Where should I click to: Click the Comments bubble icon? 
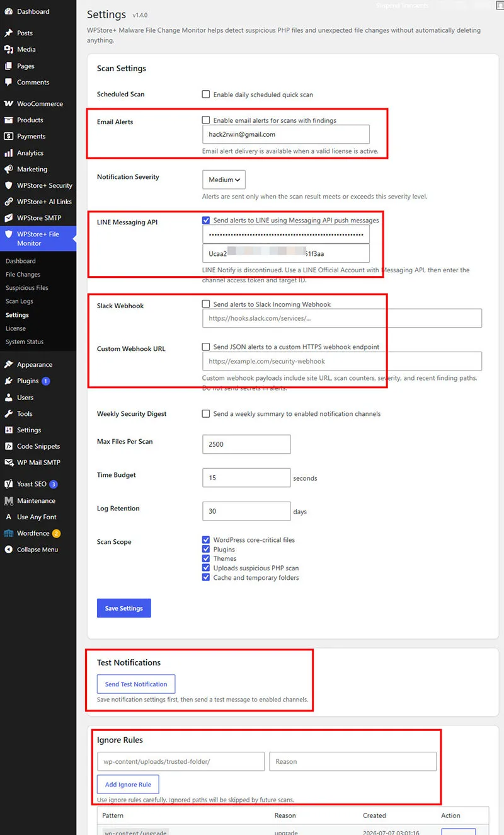click(x=8, y=82)
